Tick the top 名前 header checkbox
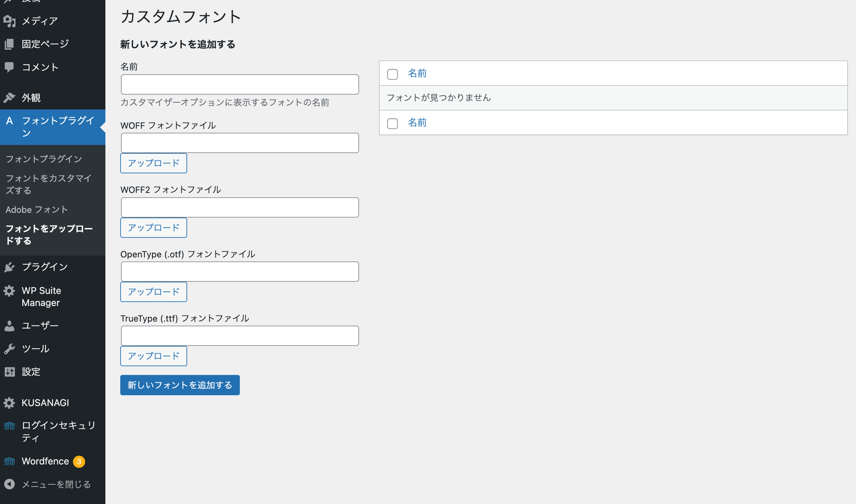The height and width of the screenshot is (504, 856). (392, 74)
